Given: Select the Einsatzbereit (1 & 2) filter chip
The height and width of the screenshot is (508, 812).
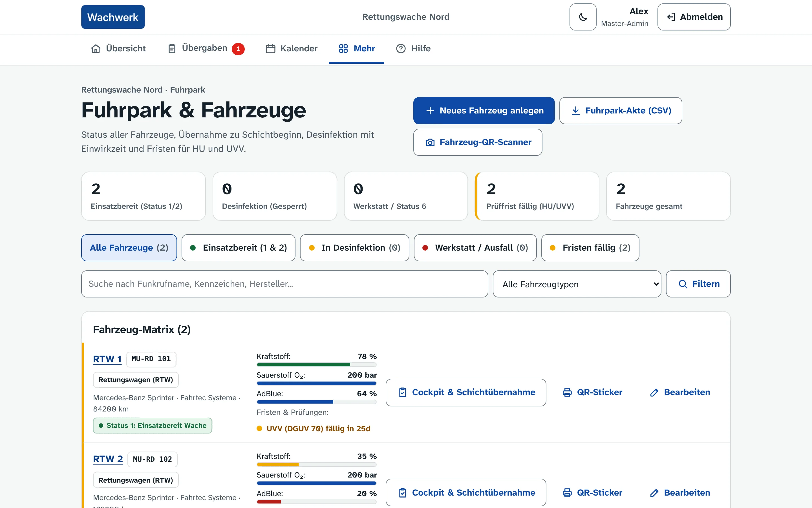Looking at the screenshot, I should (x=238, y=248).
